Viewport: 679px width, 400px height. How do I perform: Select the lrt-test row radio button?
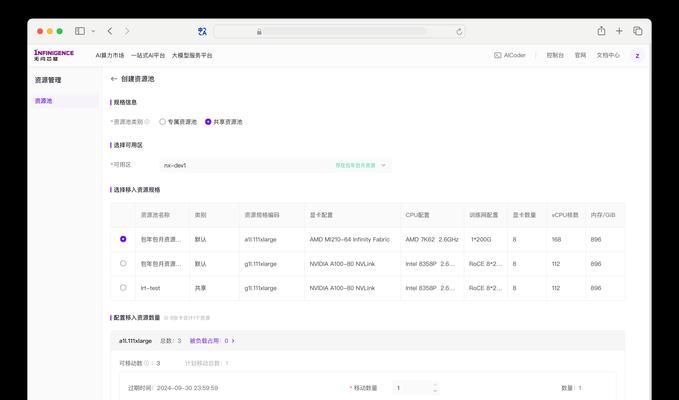coord(123,287)
